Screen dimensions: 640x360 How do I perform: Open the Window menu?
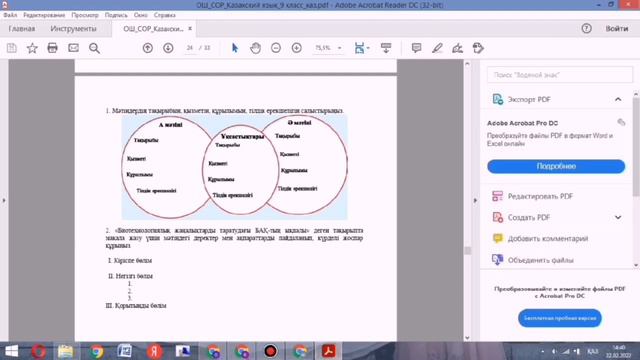140,15
